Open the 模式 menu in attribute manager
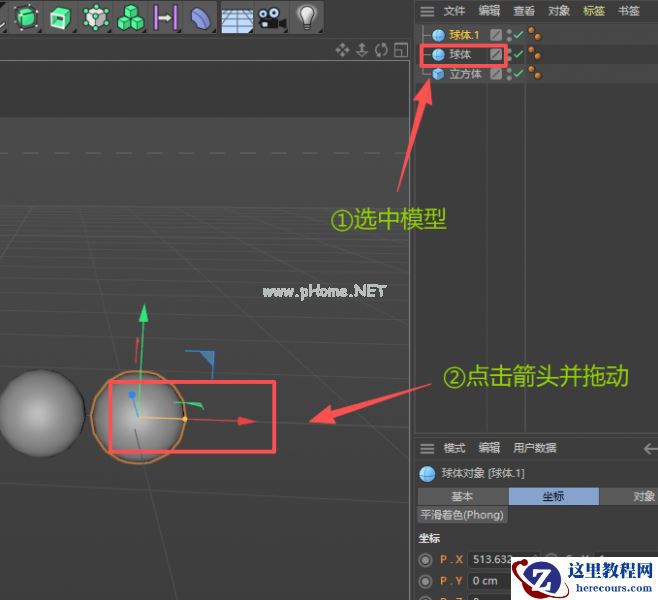This screenshot has height=600, width=658. (x=454, y=448)
